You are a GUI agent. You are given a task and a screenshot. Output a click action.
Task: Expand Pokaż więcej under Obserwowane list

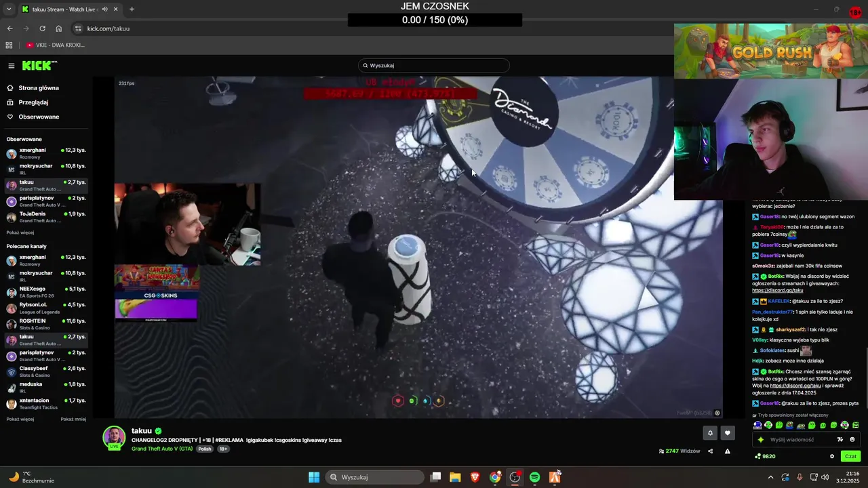click(20, 232)
